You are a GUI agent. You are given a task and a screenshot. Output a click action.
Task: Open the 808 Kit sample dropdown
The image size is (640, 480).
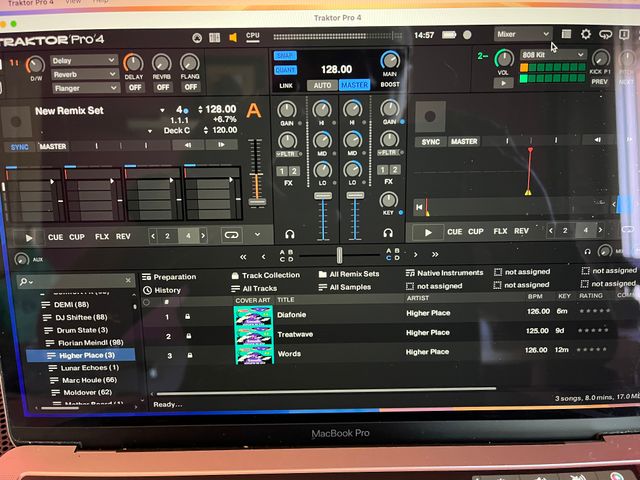(x=553, y=55)
